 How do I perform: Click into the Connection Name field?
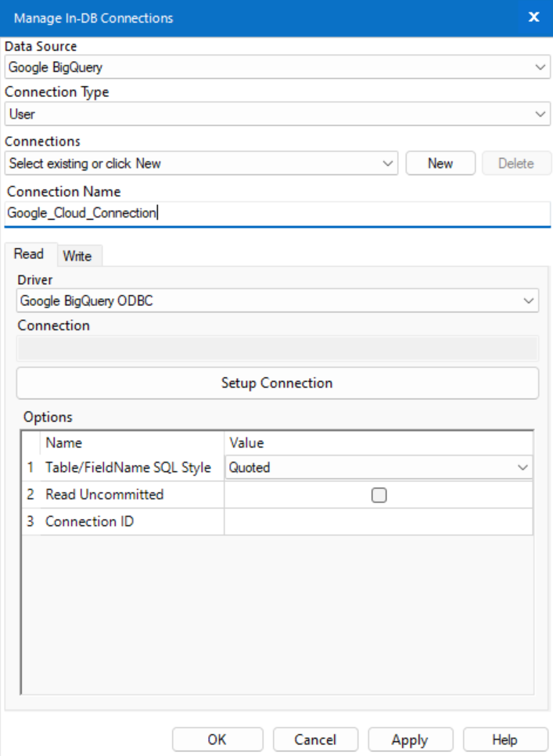point(277,213)
